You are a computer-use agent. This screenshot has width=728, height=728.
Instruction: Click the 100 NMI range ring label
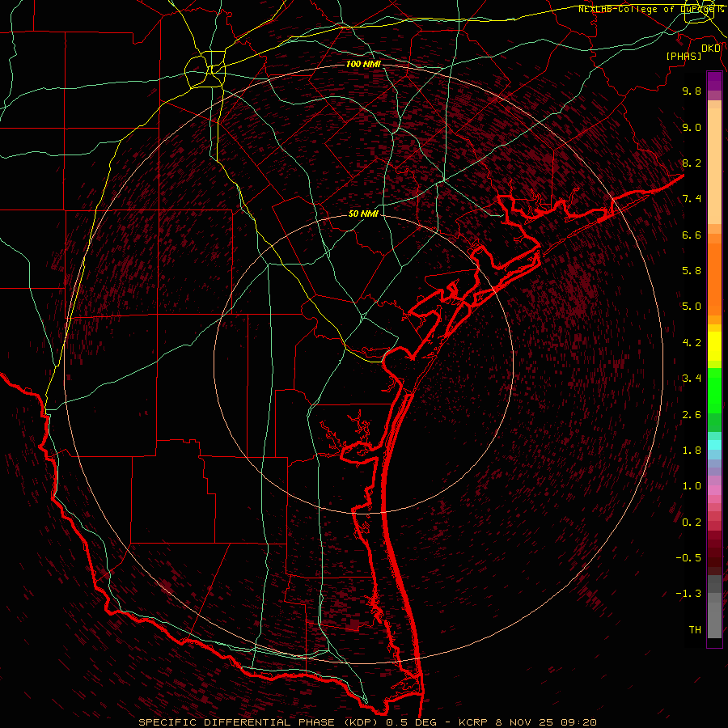click(x=363, y=64)
